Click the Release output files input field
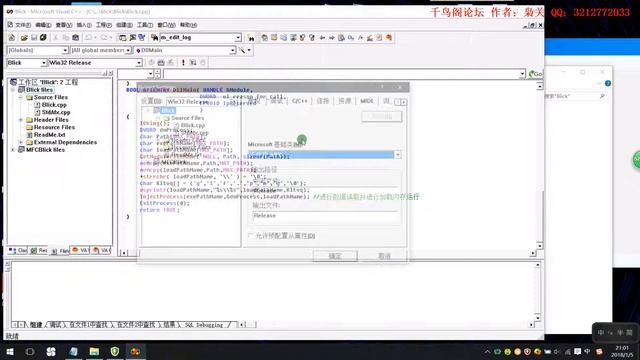Image resolution: width=640 pixels, height=360 pixels. pos(324,216)
